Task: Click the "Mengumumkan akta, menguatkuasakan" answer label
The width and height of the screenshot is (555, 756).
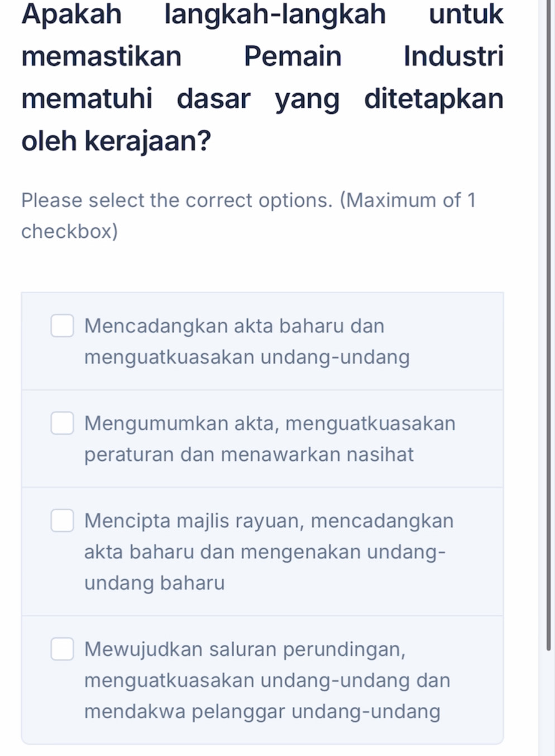Action: pos(270,423)
